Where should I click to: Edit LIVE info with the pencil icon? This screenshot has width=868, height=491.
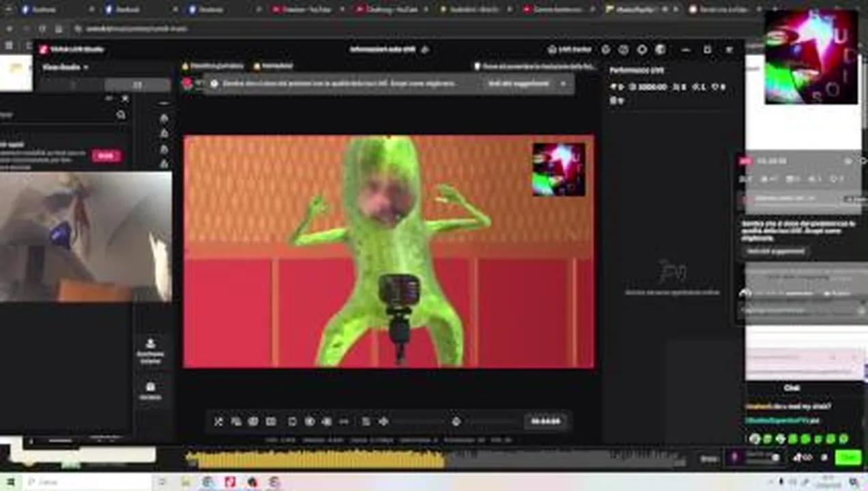click(x=424, y=49)
